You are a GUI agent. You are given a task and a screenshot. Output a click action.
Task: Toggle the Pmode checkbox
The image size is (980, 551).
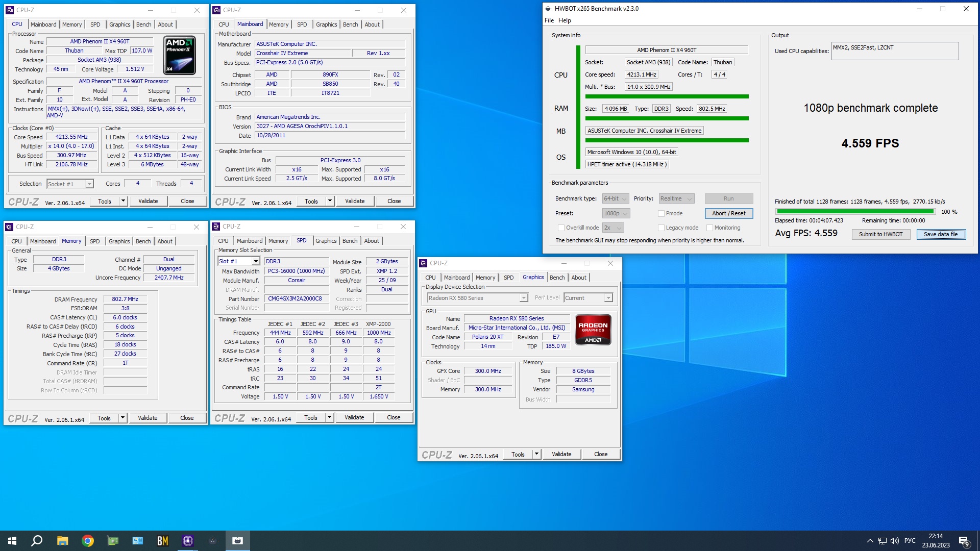tap(661, 214)
